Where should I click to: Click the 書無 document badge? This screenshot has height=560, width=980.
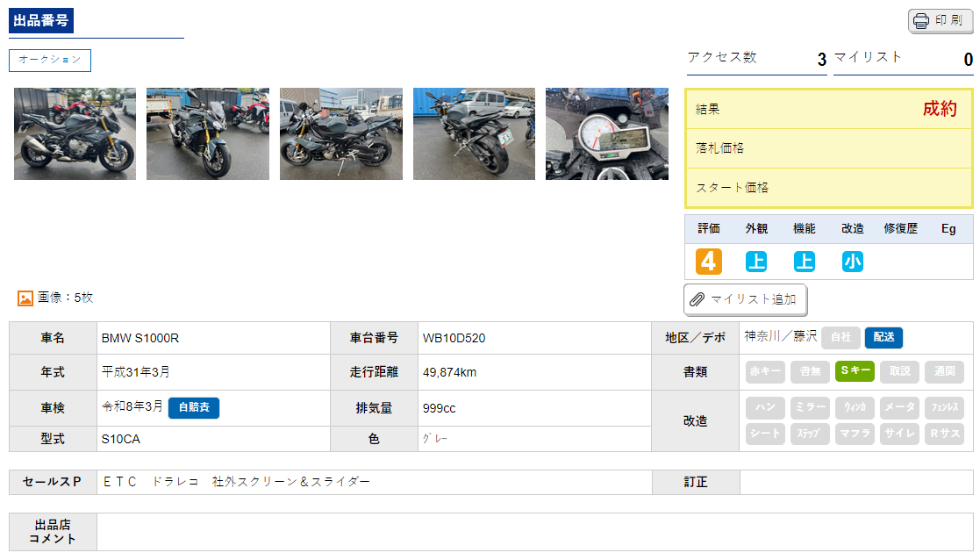click(x=810, y=371)
